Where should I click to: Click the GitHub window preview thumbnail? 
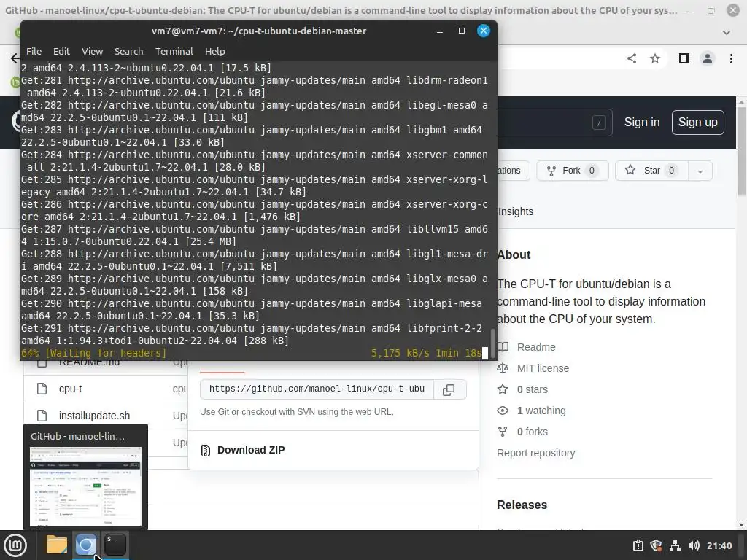(86, 486)
